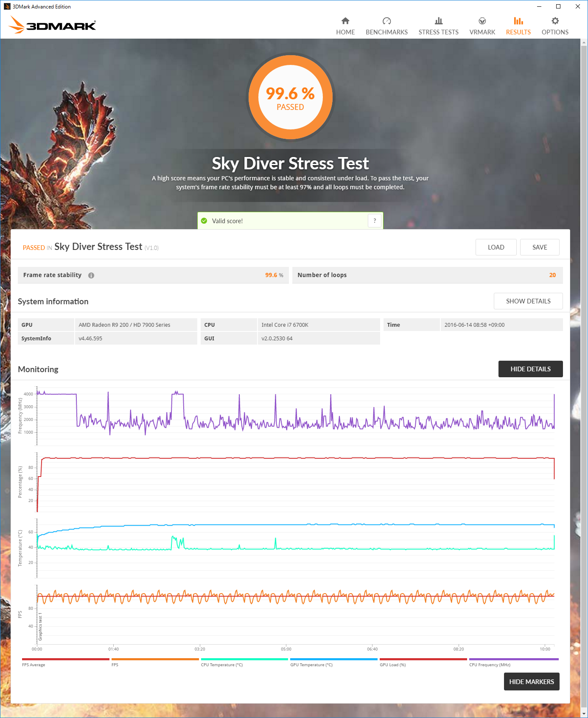Click the 'PASSED IN' result label
This screenshot has height=718, width=588.
(x=37, y=248)
